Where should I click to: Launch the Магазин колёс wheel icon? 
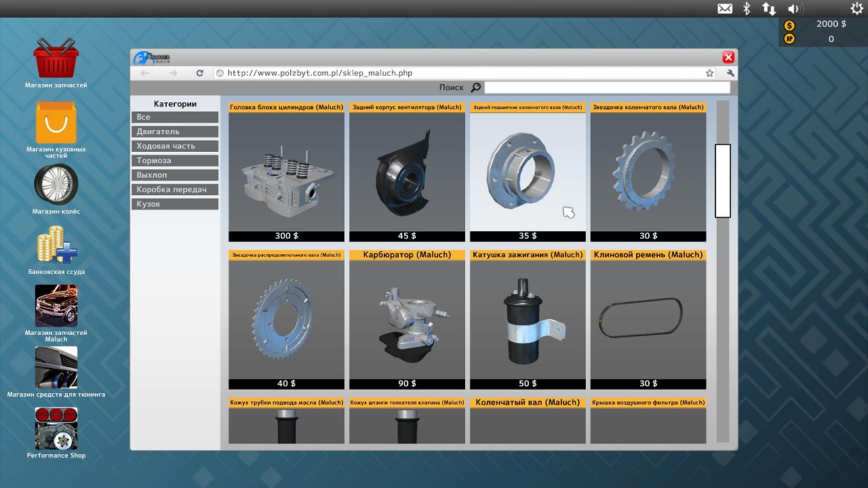(x=56, y=184)
